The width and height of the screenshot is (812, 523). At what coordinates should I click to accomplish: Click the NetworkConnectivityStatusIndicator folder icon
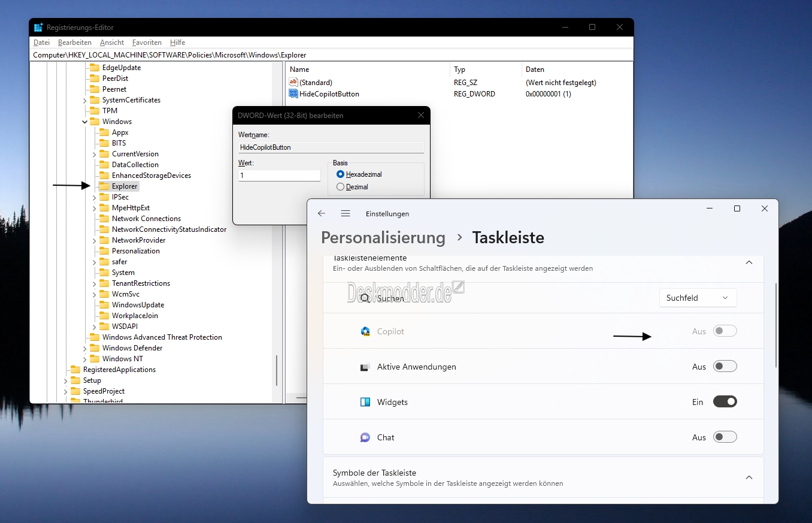tap(104, 229)
